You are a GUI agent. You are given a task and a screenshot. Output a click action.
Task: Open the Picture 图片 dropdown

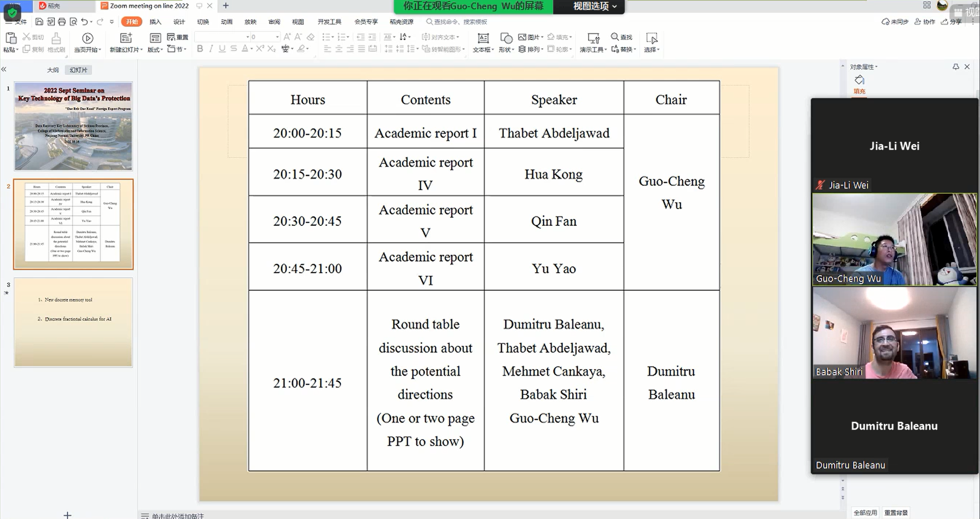pos(530,37)
